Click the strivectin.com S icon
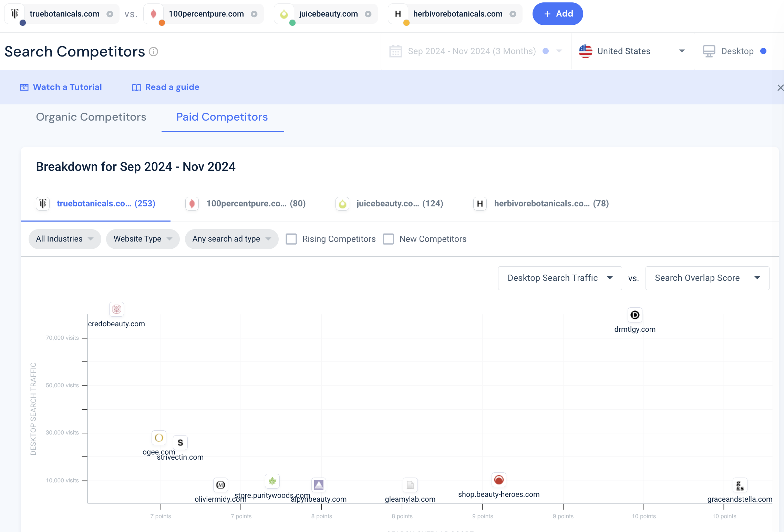This screenshot has width=784, height=532. click(x=180, y=443)
